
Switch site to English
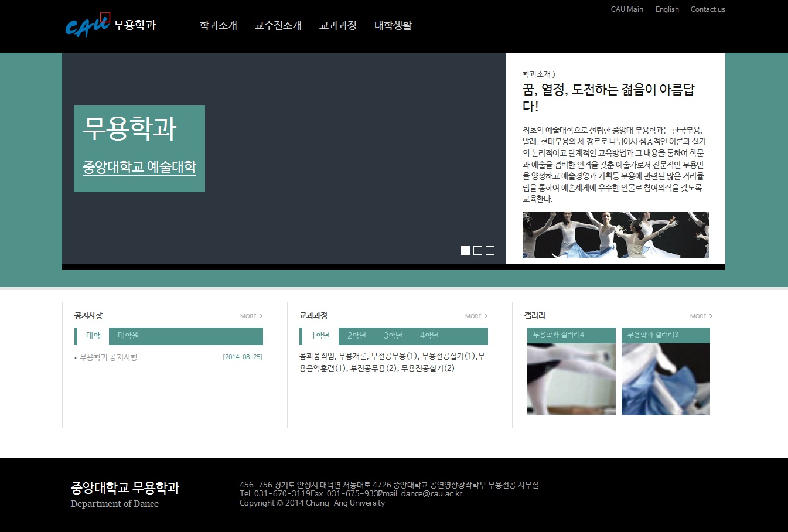667,9
